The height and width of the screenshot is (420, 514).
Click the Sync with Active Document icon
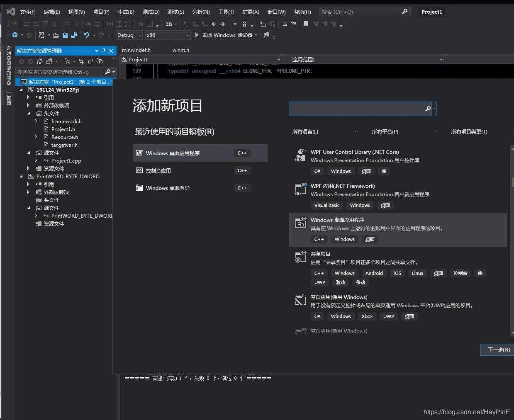(x=81, y=61)
